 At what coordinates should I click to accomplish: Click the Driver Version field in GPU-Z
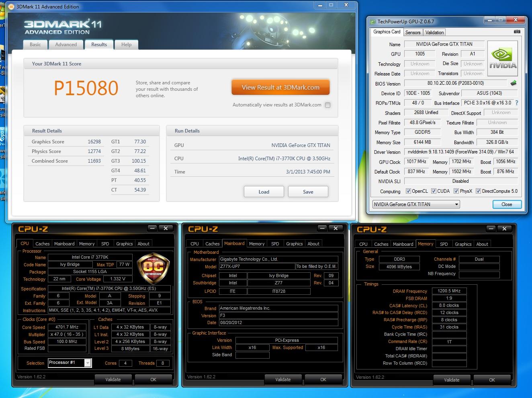pyautogui.click(x=461, y=152)
